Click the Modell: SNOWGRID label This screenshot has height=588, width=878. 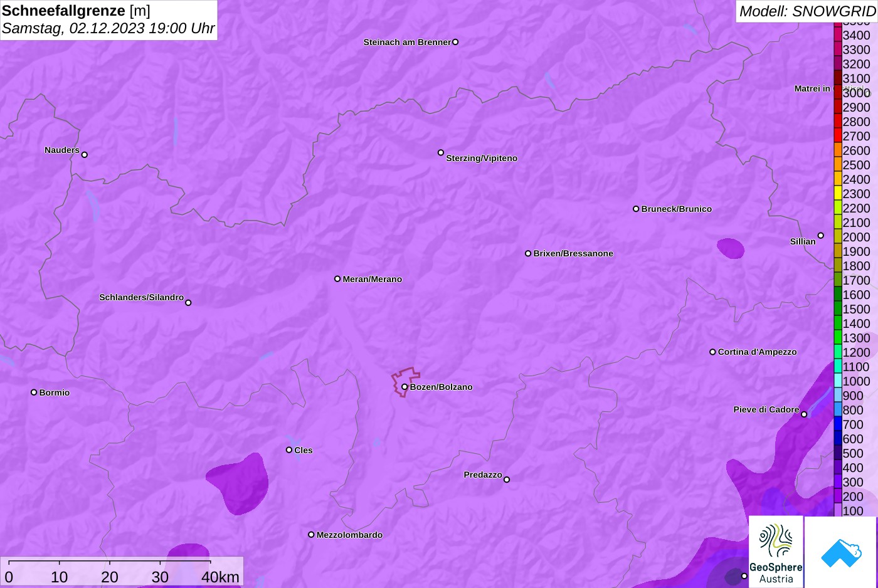[807, 11]
